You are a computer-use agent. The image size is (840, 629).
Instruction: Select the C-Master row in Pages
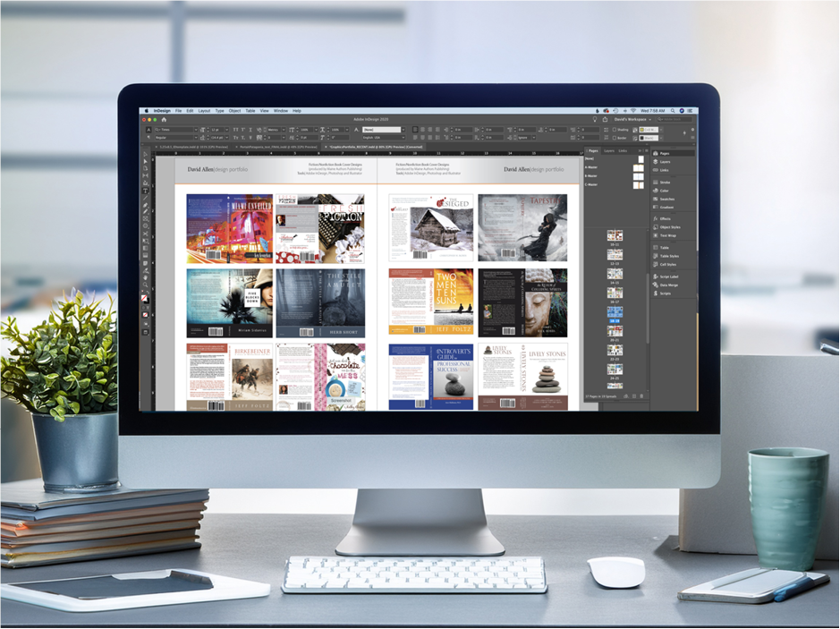point(615,184)
